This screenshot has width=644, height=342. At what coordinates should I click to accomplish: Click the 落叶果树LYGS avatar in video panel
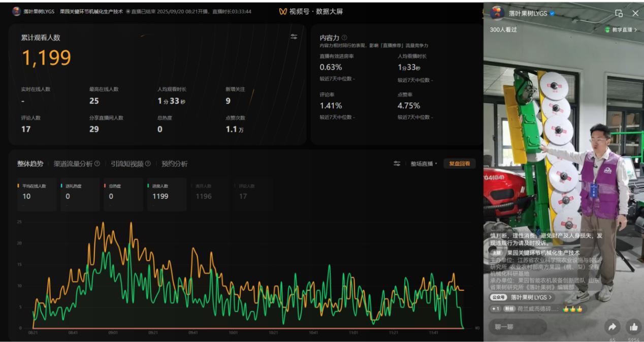[x=498, y=13]
